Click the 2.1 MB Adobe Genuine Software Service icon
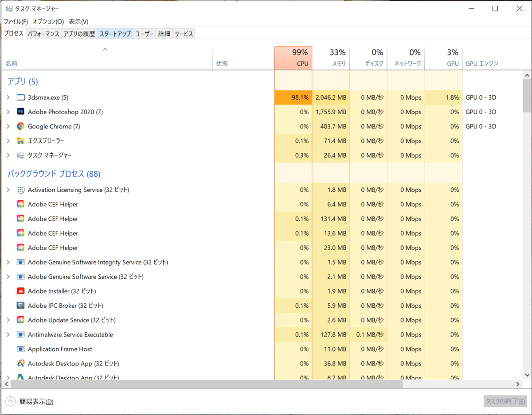 click(x=20, y=277)
